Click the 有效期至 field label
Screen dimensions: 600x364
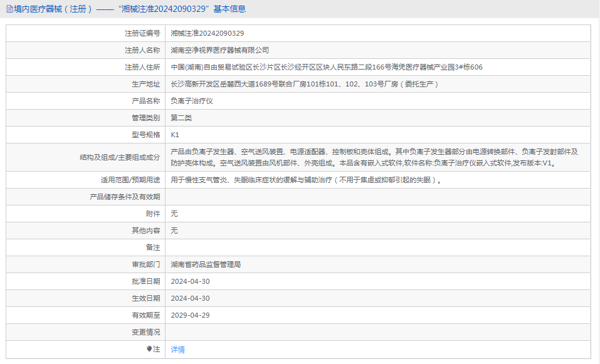click(146, 315)
